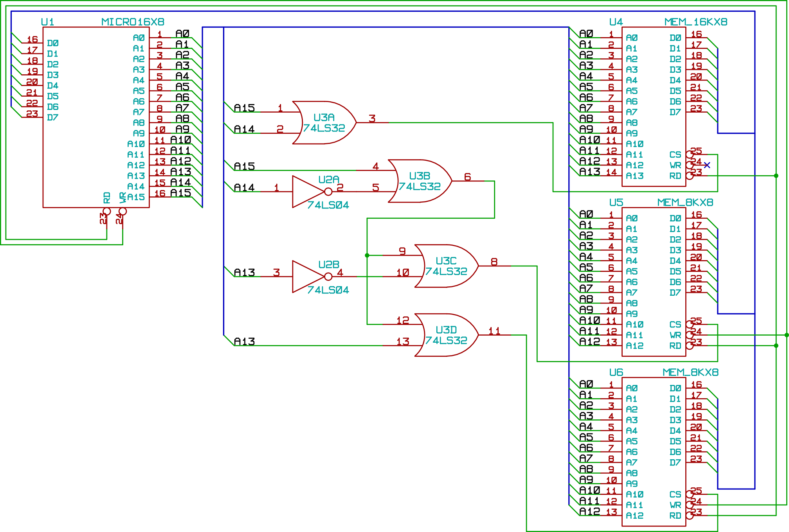Click the junction dot left of U3C pin 9
Image resolution: width=789 pixels, height=532 pixels.
pyautogui.click(x=367, y=255)
